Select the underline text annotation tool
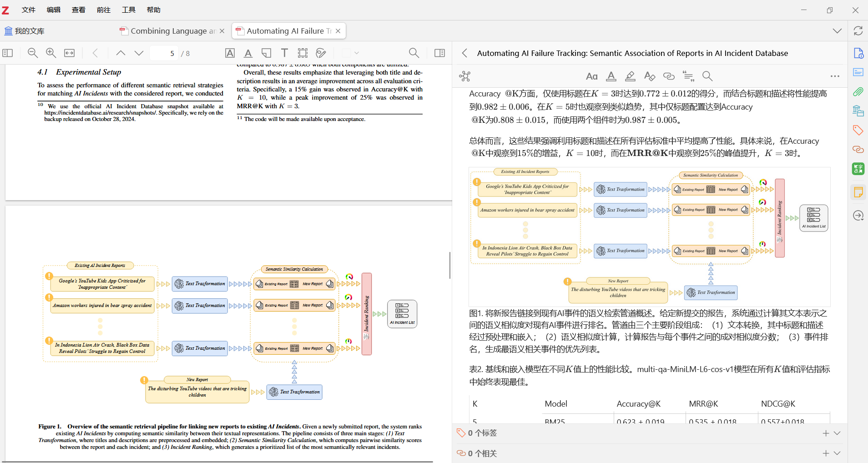Screen dimensions: 868x463 point(248,53)
